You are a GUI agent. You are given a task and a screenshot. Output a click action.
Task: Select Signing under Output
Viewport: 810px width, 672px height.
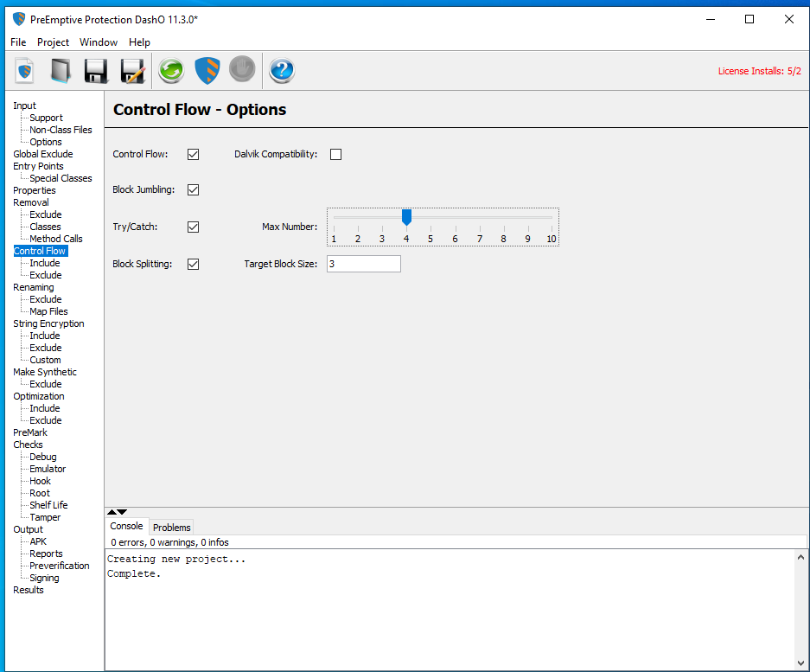pos(43,577)
